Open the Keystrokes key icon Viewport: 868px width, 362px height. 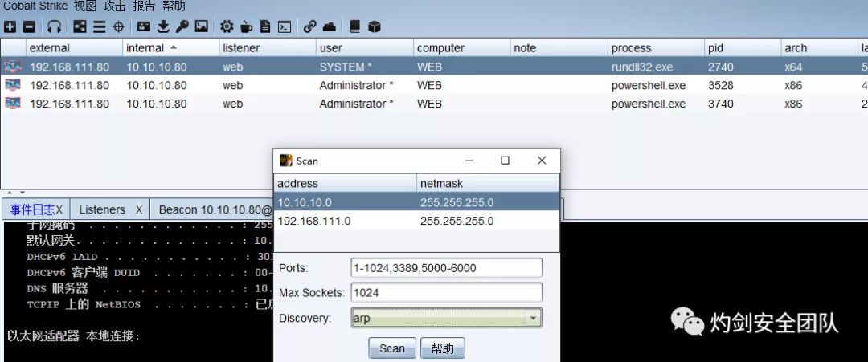[182, 26]
